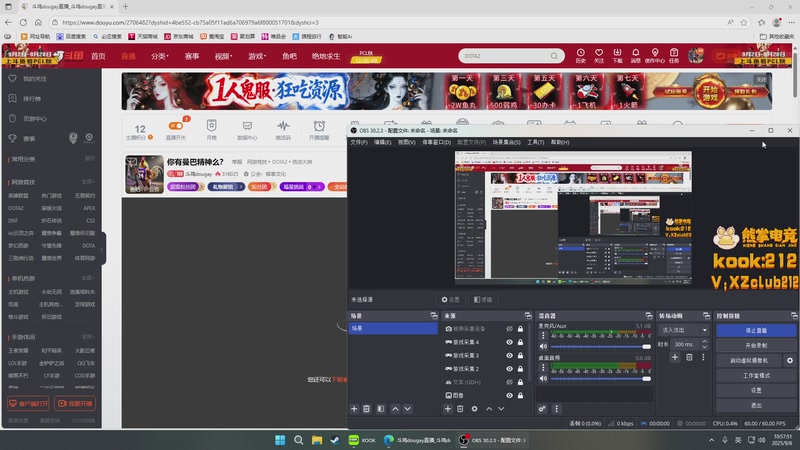Move scene up in OBS Scenes panel
Image resolution: width=800 pixels, height=450 pixels.
click(x=395, y=409)
